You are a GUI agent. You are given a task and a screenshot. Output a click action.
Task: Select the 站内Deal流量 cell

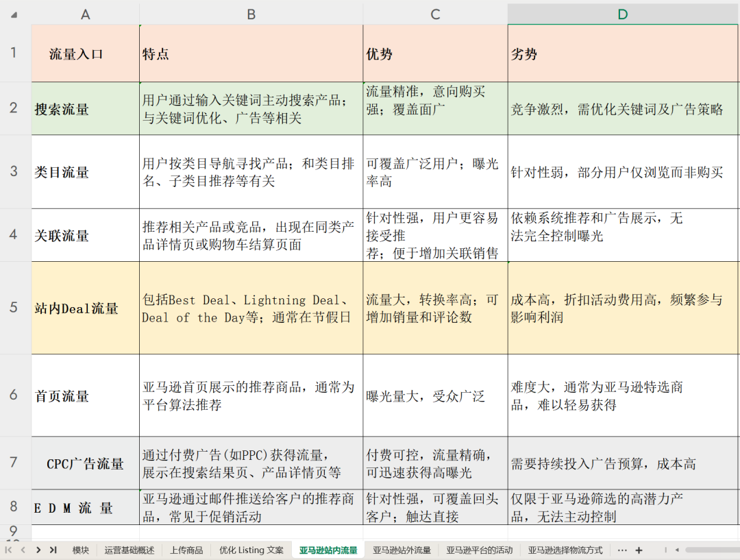coord(86,308)
